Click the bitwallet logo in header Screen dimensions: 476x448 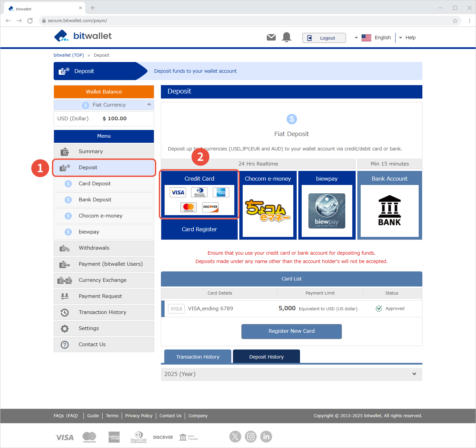(83, 36)
